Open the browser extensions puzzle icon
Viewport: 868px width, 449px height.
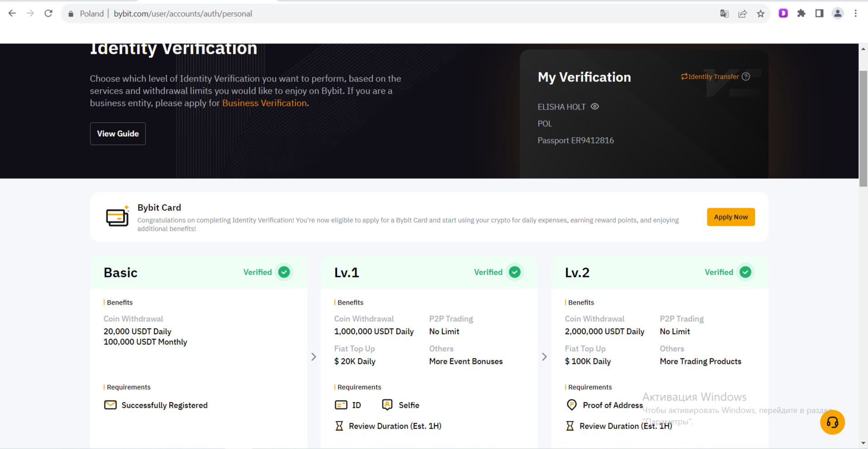(x=801, y=14)
